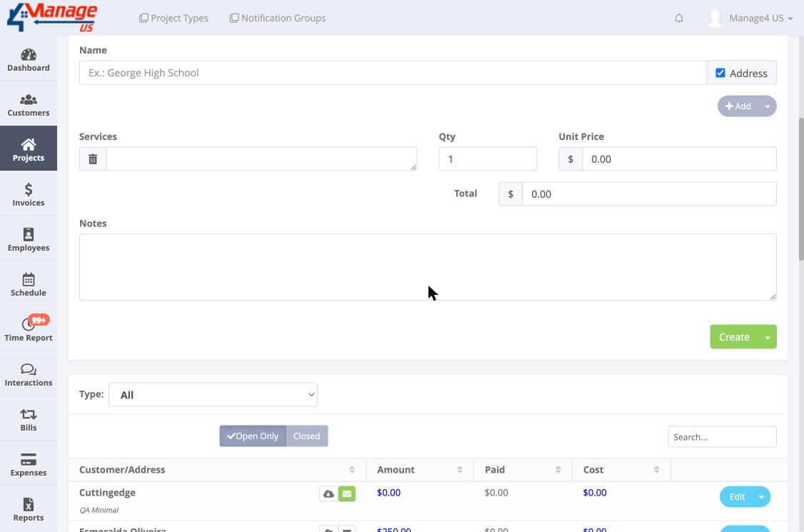
Task: Click the project Name input field
Action: pyautogui.click(x=393, y=73)
